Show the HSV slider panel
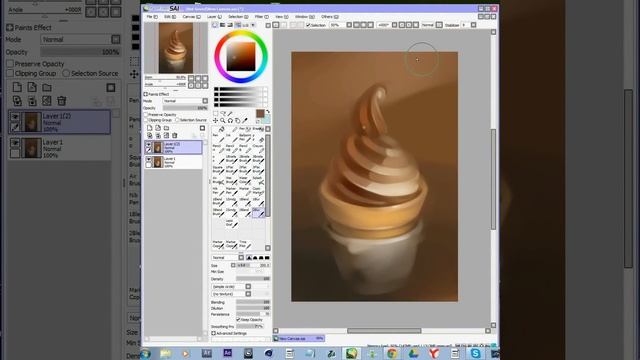The image size is (640, 360). pyautogui.click(x=230, y=25)
